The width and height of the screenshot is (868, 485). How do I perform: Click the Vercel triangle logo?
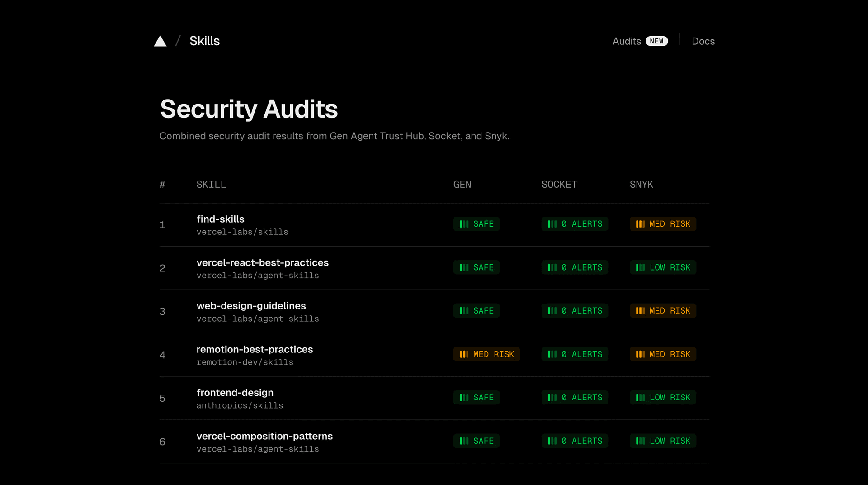[x=160, y=41]
